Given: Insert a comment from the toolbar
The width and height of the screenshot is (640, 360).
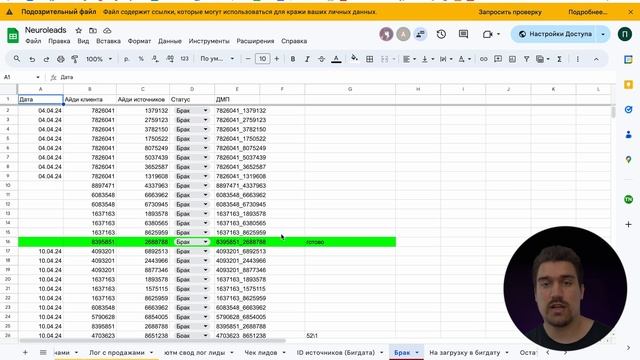Looking at the screenshot, I should [x=498, y=59].
